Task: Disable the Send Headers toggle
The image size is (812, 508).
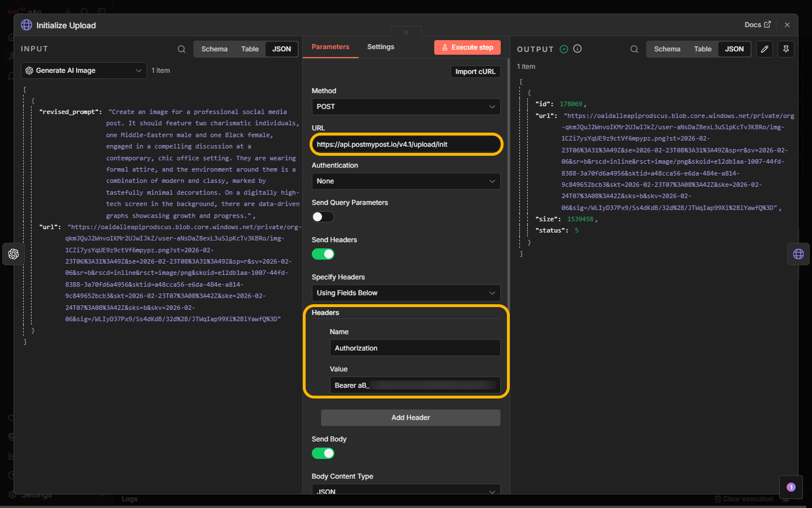Action: (323, 254)
